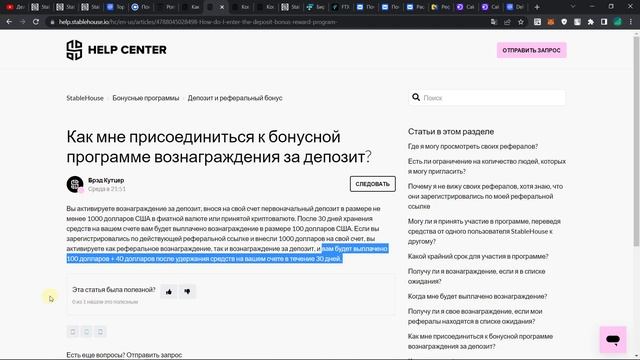Click the page vertical scrollbar thumb

636,141
